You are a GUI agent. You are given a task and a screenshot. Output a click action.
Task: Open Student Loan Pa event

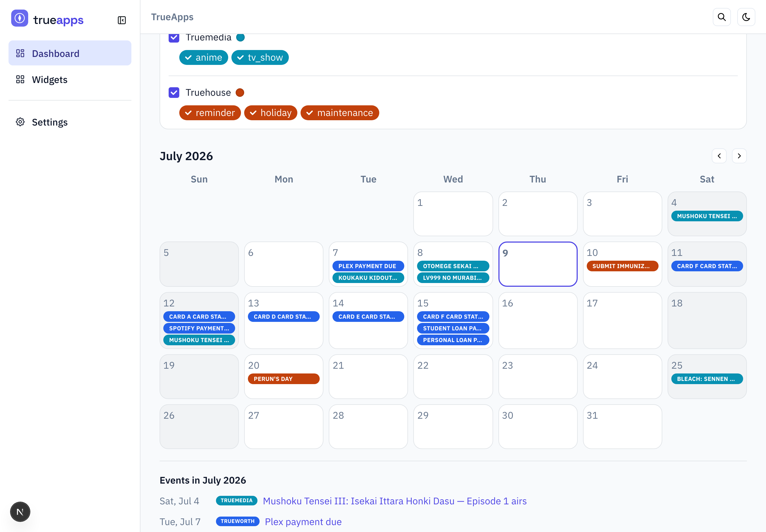(x=453, y=328)
